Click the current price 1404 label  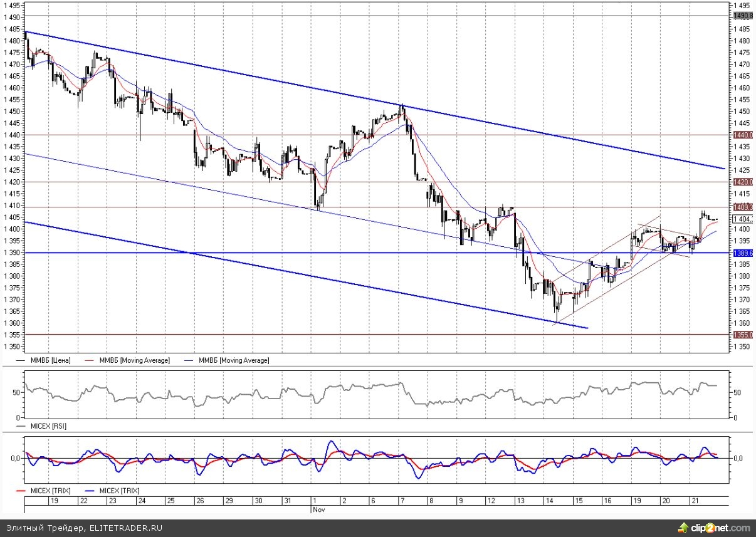tap(742, 219)
